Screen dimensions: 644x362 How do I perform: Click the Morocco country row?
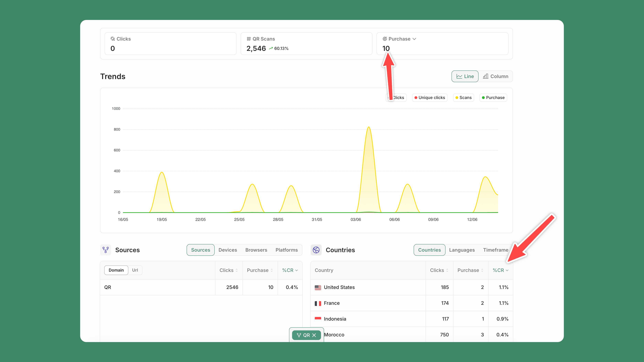tap(411, 334)
